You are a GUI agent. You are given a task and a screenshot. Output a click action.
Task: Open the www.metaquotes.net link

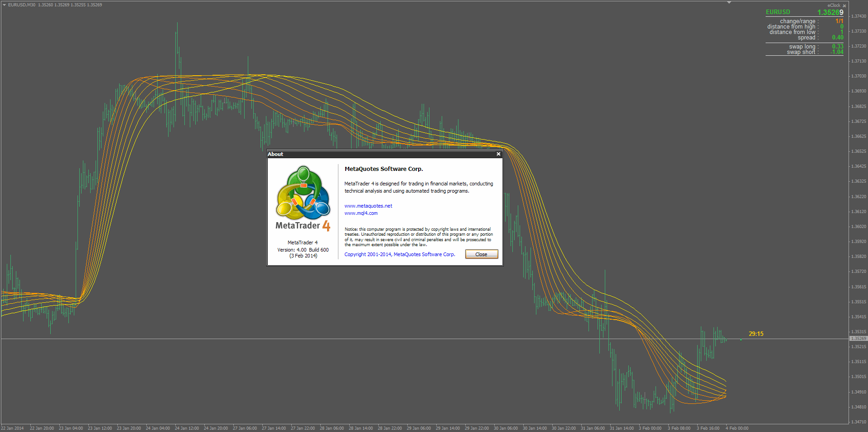368,206
